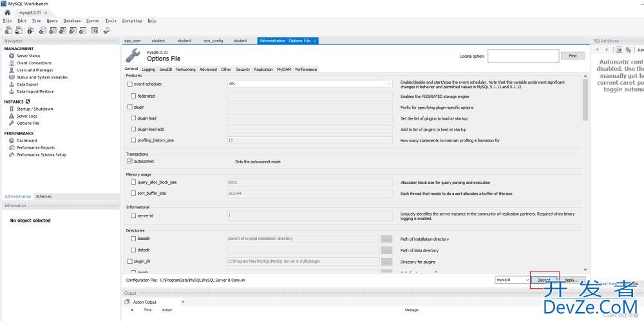Open a SQL script file toolbar icon
The height and width of the screenshot is (321, 644).
pos(19,30)
